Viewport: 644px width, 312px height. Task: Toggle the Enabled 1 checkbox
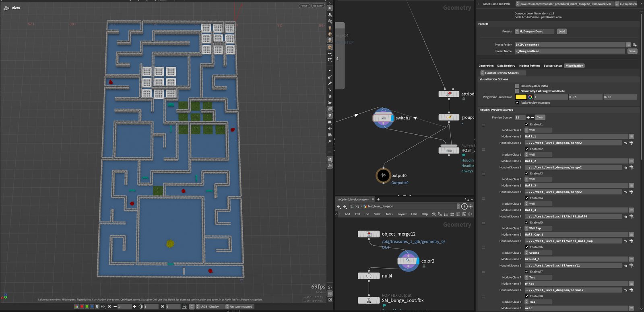526,124
